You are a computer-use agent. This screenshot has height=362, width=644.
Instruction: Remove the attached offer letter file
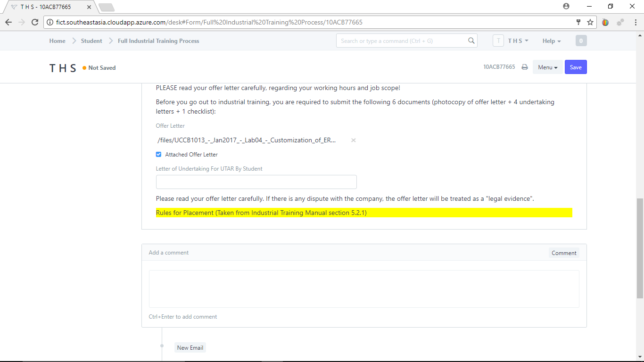tap(353, 140)
